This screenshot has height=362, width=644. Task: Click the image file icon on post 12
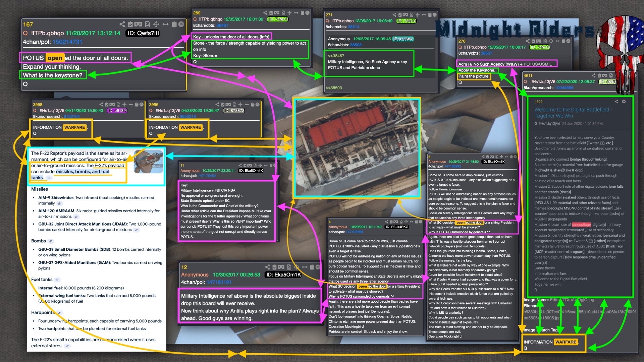(x=289, y=267)
